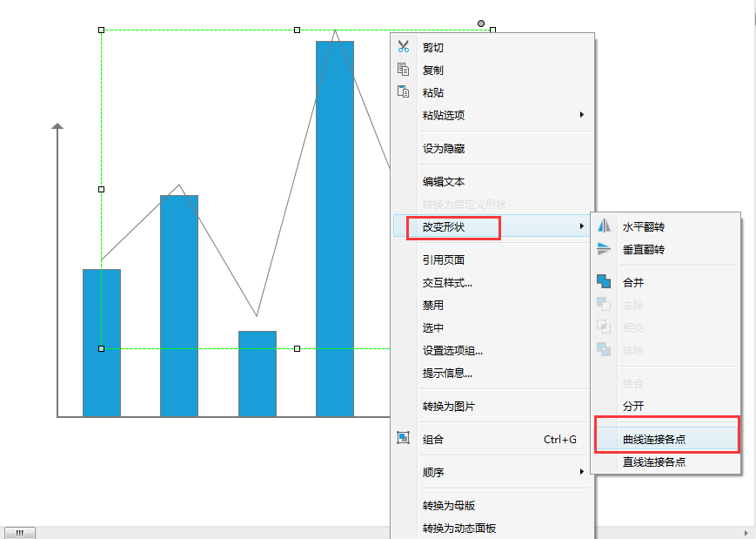Select 曲线连接各点 option
This screenshot has width=756, height=539.
pos(666,439)
